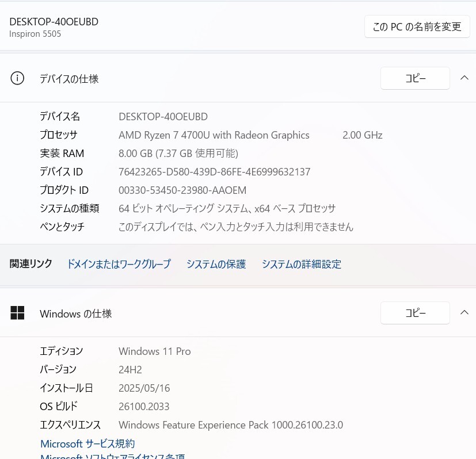
Task: Copy device specifications with コピー button
Action: coord(415,78)
